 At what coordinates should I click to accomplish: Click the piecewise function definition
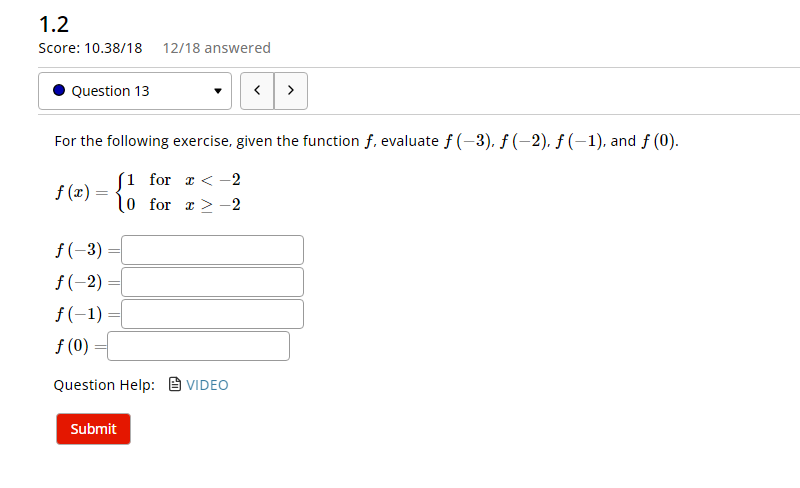tap(148, 192)
